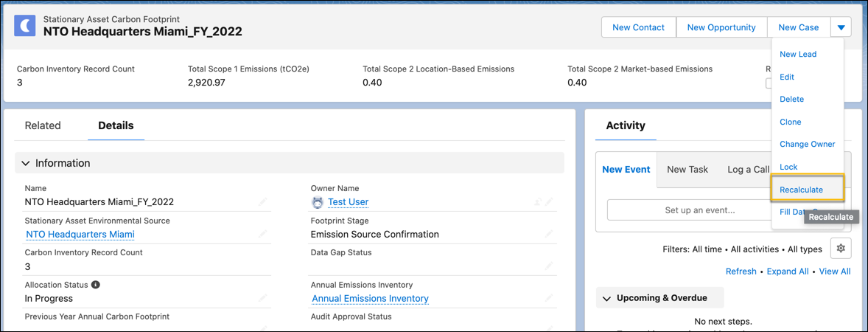
Task: Switch to the Related tab
Action: (43, 126)
